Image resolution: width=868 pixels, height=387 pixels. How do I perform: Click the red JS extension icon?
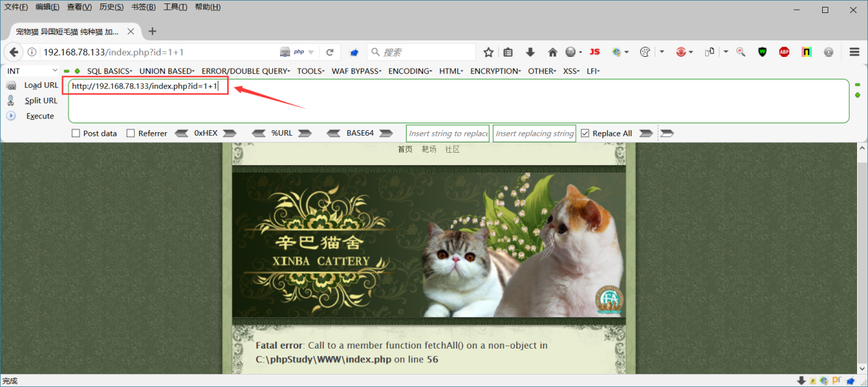coord(595,52)
